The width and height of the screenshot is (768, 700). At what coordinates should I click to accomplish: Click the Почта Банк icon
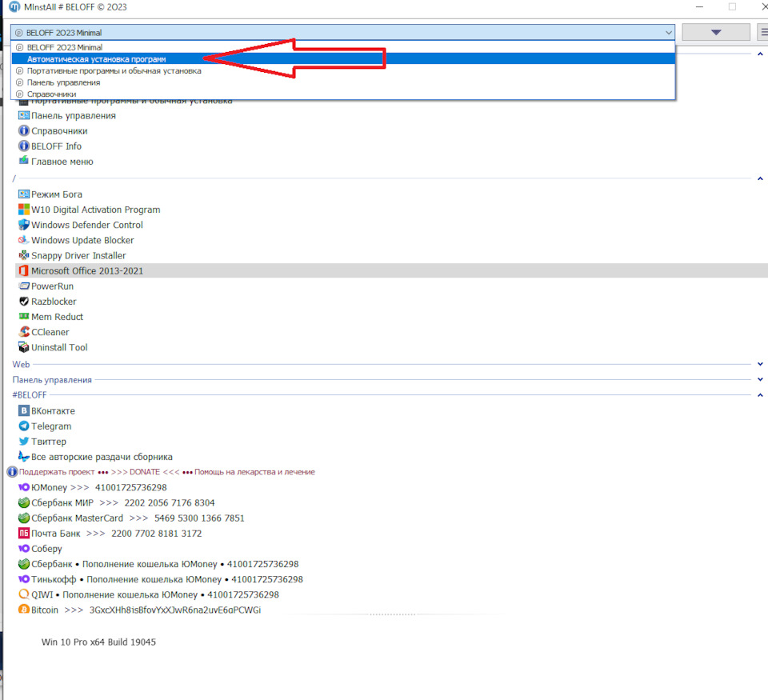click(x=23, y=533)
